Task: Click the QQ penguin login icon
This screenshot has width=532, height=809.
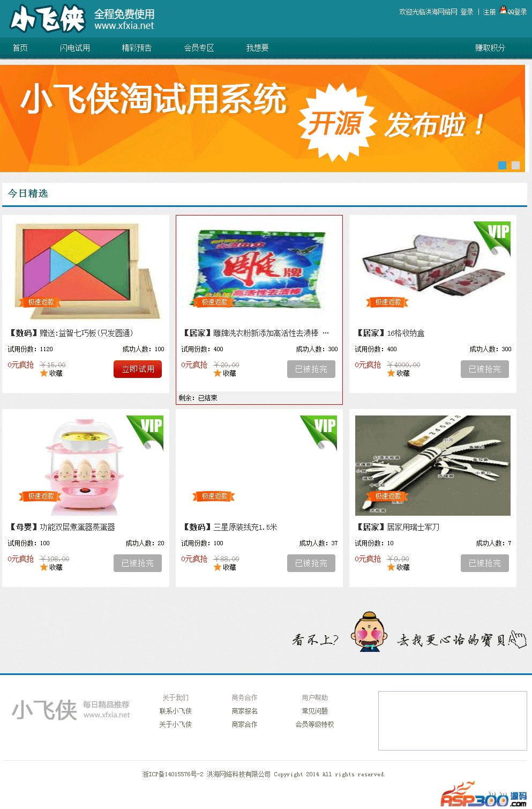Action: point(503,10)
